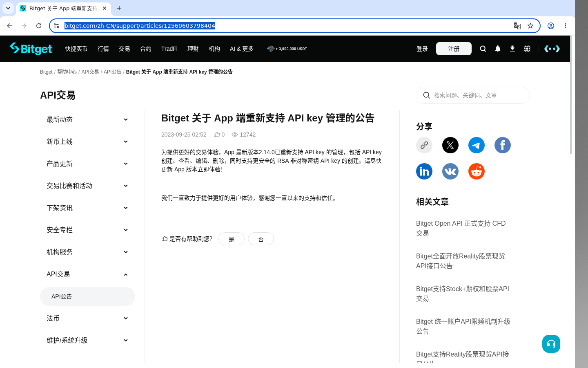This screenshot has width=588, height=368.
Task: Collapse the API交易 sidebar section
Action: click(x=87, y=274)
